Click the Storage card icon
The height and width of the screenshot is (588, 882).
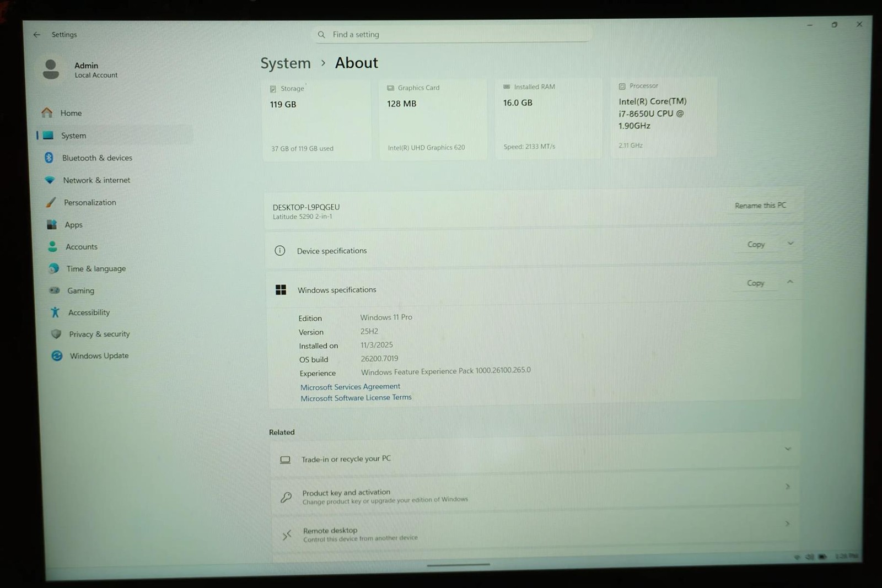(273, 89)
